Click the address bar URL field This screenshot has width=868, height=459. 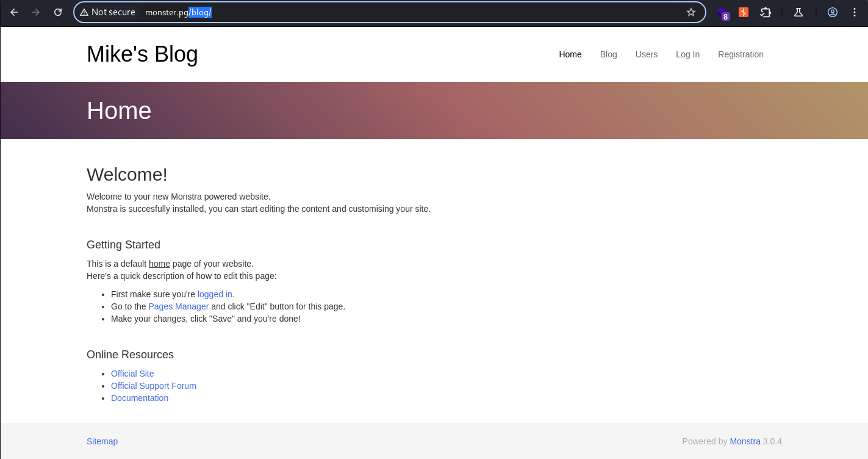click(x=389, y=12)
